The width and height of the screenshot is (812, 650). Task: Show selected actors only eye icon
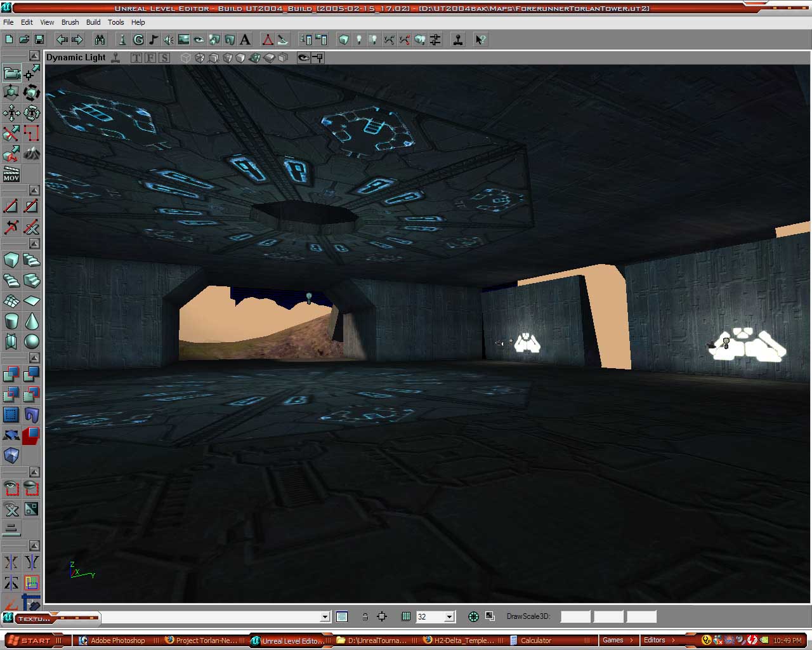(11, 488)
